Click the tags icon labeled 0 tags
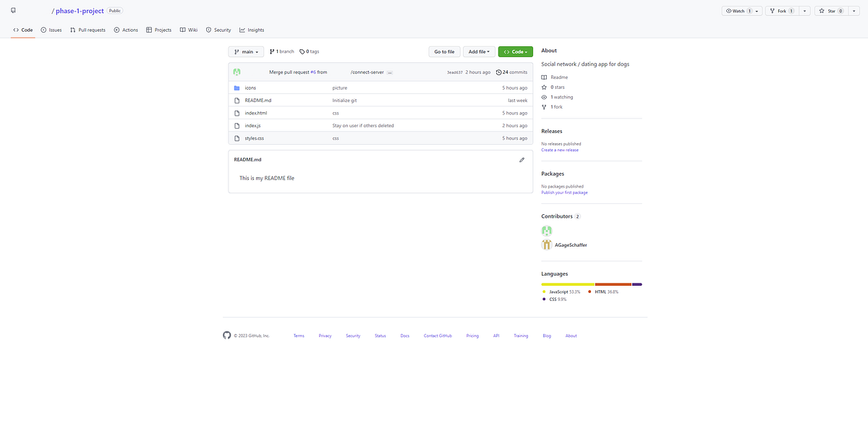The image size is (868, 429). [302, 51]
